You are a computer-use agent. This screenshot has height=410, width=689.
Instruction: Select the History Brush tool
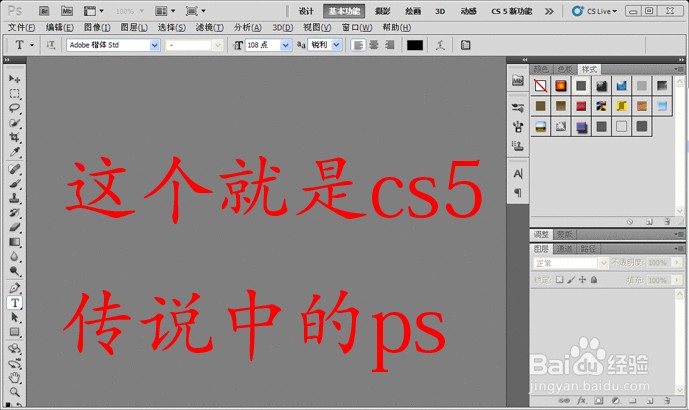(15, 213)
